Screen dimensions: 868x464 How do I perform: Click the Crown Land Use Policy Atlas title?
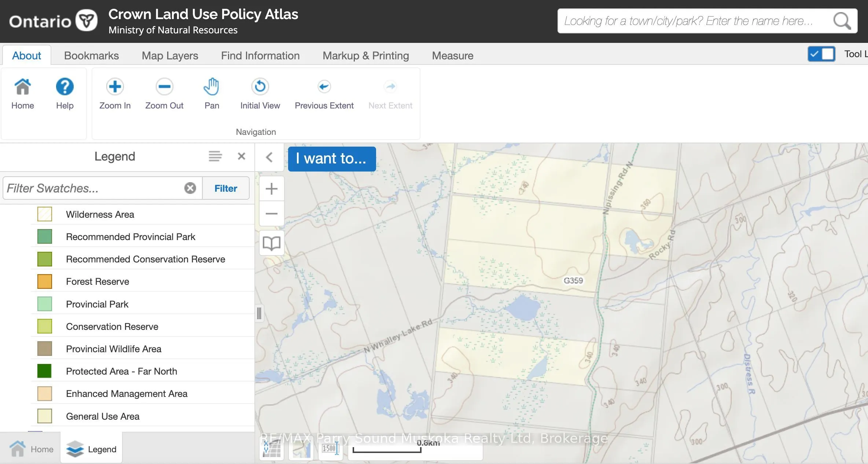click(203, 14)
